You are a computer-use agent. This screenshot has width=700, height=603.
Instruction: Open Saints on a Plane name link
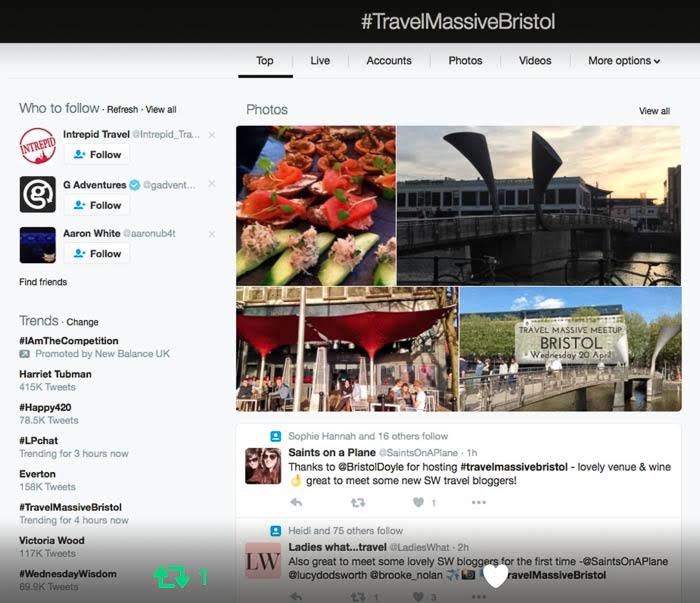coord(332,453)
